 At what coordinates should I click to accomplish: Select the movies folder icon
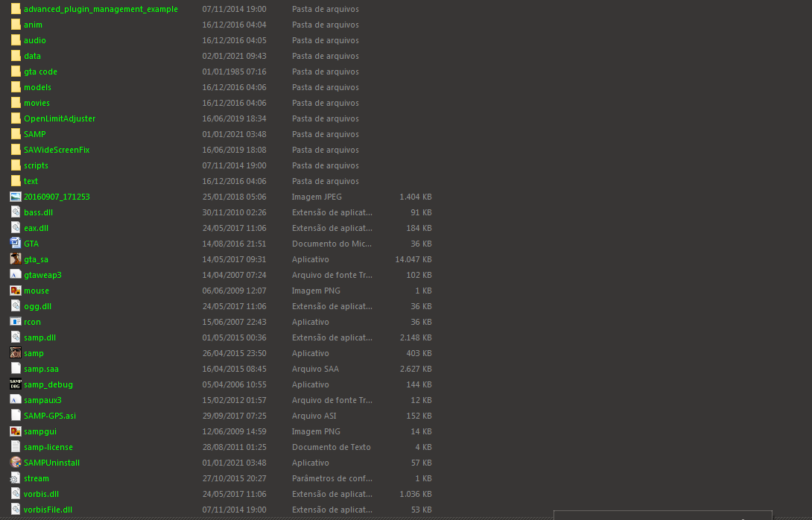[16, 103]
